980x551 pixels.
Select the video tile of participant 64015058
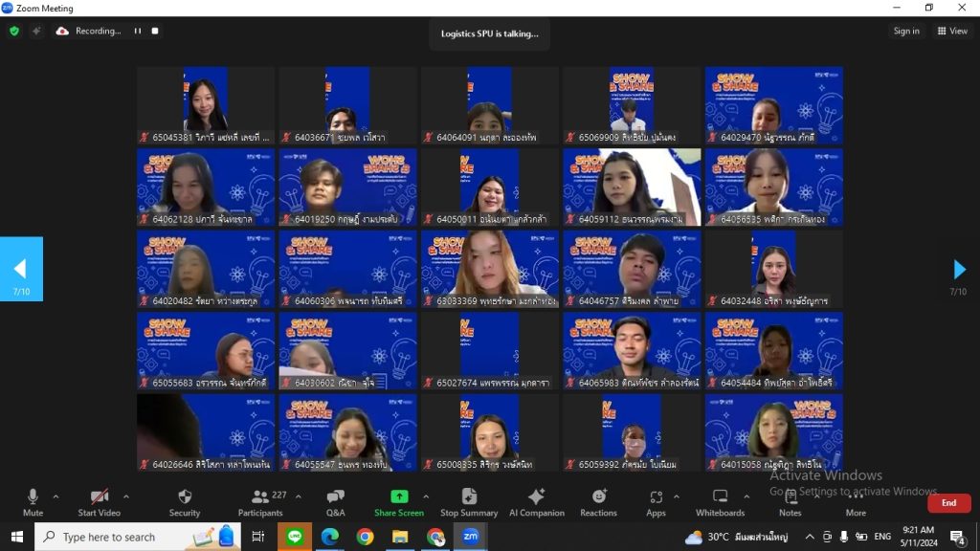pyautogui.click(x=773, y=433)
